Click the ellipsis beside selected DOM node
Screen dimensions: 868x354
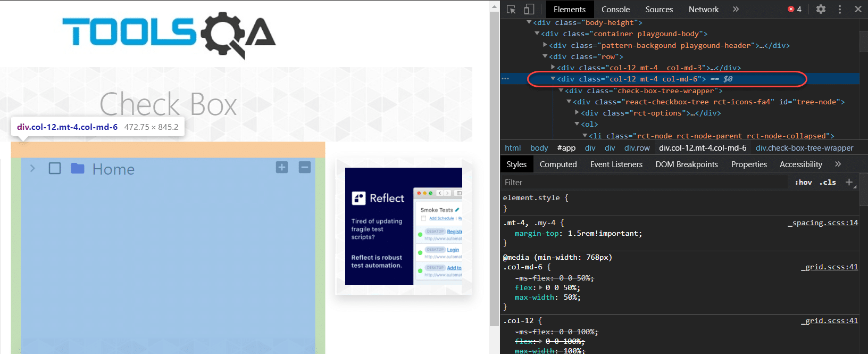pyautogui.click(x=505, y=79)
